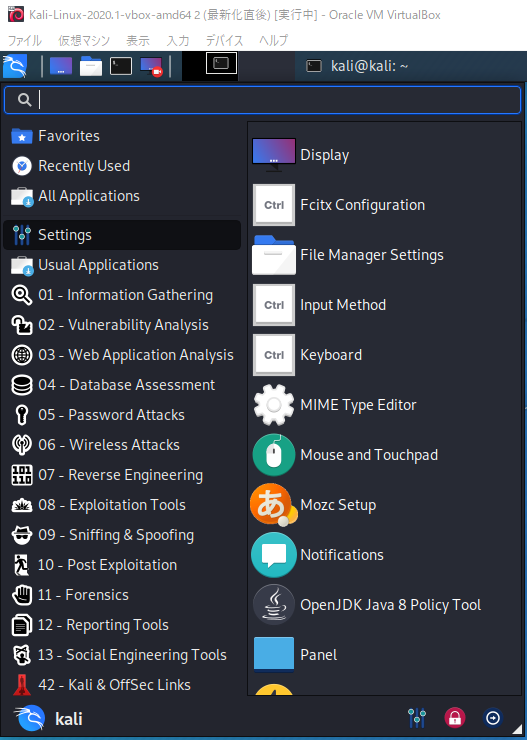This screenshot has width=527, height=740.
Task: Show the All Applications category
Action: (x=122, y=196)
